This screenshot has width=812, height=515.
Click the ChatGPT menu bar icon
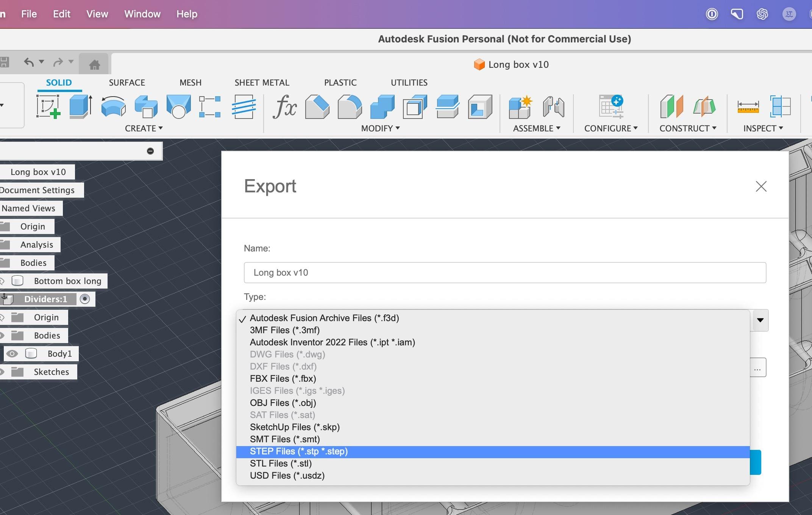point(762,14)
